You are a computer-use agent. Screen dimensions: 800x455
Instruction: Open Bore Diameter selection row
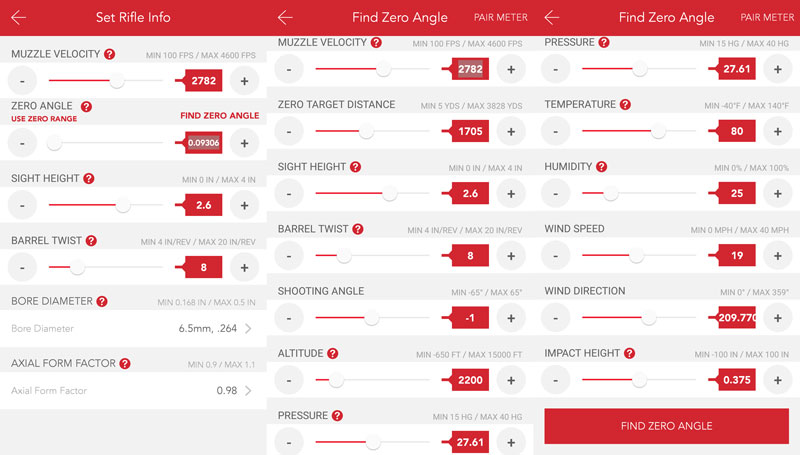pos(133,328)
